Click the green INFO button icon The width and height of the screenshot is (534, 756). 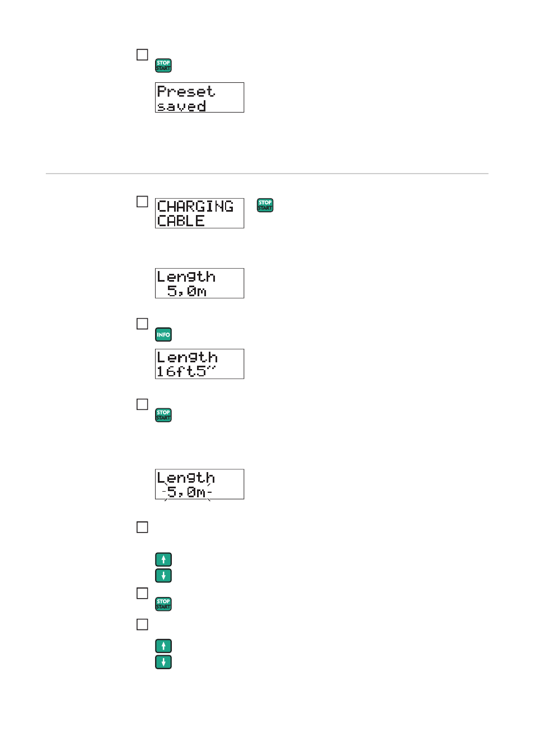pos(163,334)
